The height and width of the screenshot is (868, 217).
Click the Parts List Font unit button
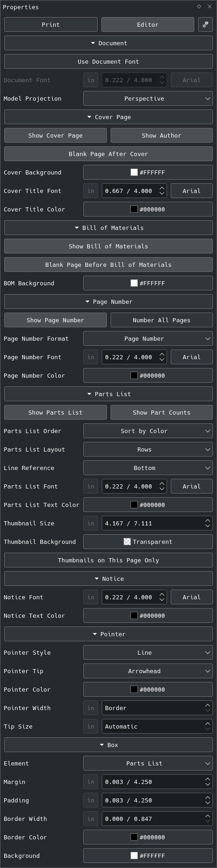[91, 486]
